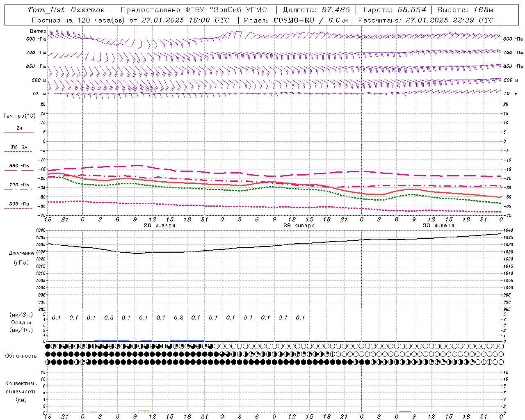Click the 10 м wind level label on left
This screenshot has width=525, height=420.
pos(39,94)
